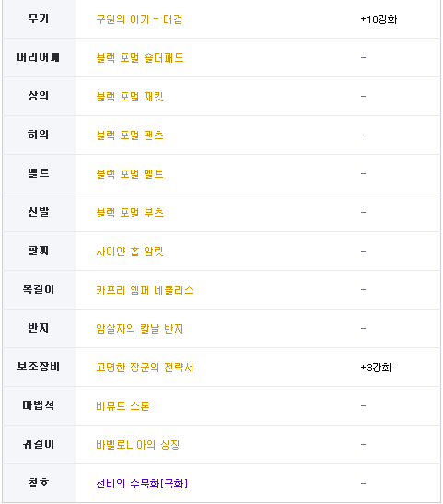Click the 고명한 장군의 전략서 item link
Viewport: 443px width, 504px height.
coord(145,368)
